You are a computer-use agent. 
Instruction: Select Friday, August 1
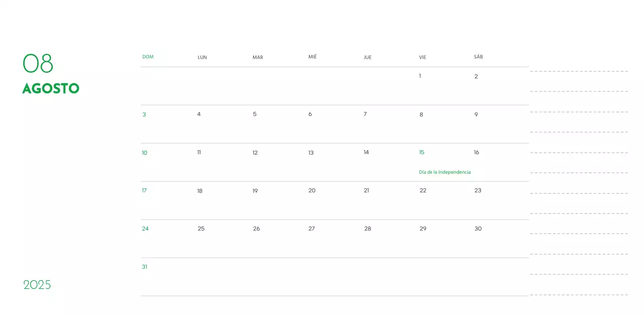(x=420, y=76)
